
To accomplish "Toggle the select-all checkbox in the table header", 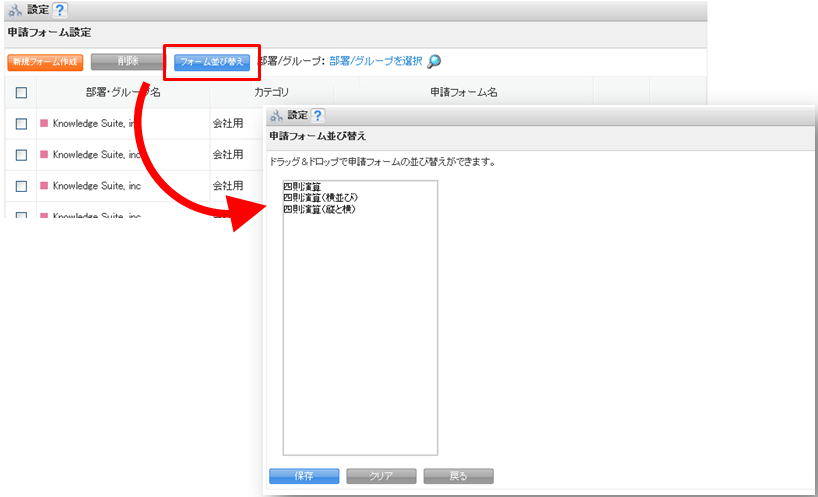I will coord(21,93).
